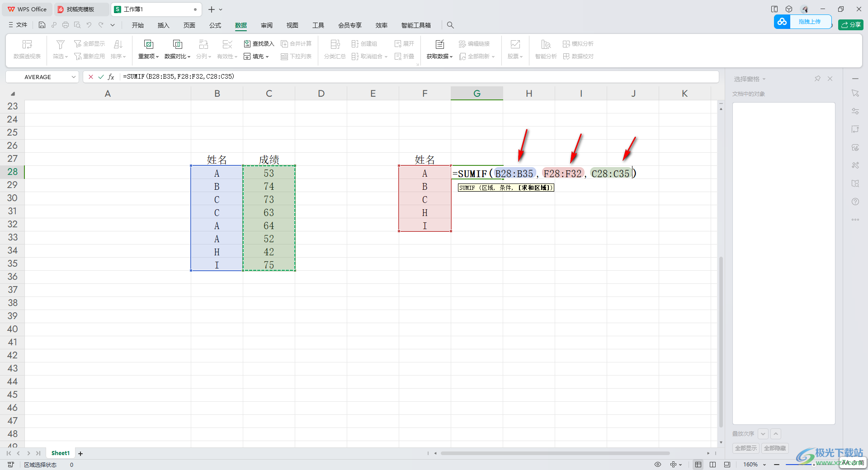Screen dimensions: 868x470
Task: Expand the 全部刷新 refresh all dropdown
Action: pos(493,57)
